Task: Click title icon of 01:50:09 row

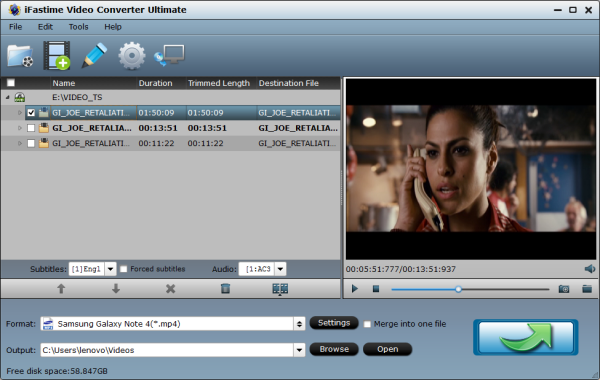Action: coord(44,113)
